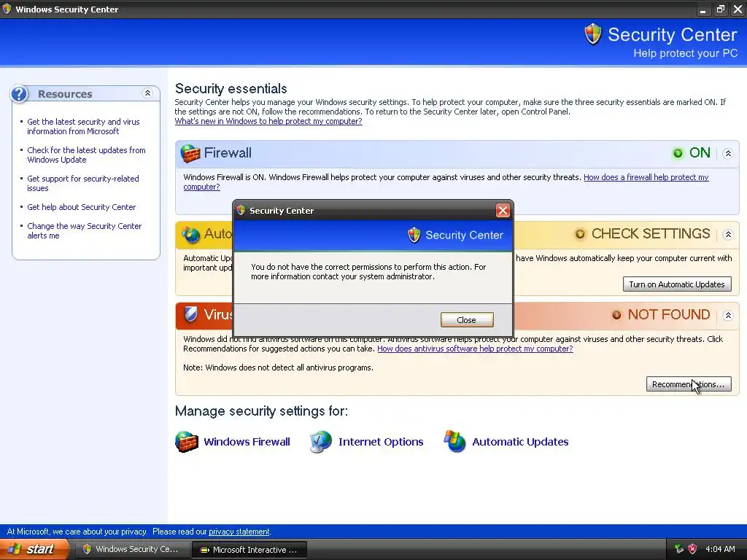
Task: Click the shield icon in dialog banner
Action: (414, 235)
